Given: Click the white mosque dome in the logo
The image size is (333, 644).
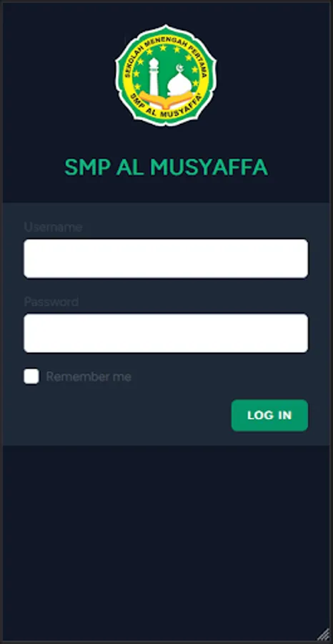Looking at the screenshot, I should [179, 84].
